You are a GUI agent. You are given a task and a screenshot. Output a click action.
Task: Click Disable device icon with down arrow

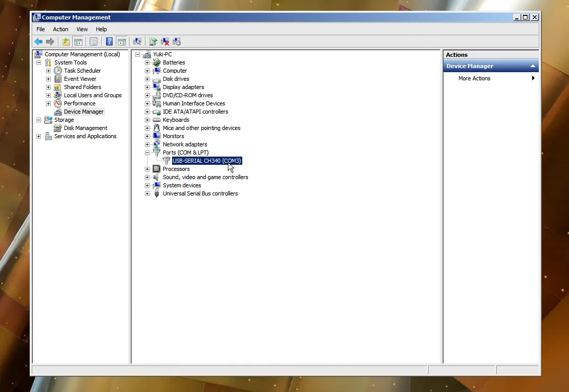click(x=177, y=41)
